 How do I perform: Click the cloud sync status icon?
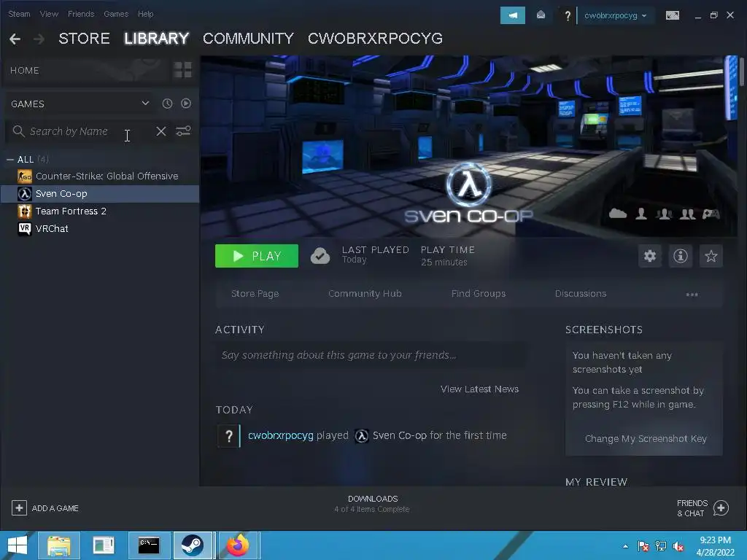pyautogui.click(x=320, y=256)
